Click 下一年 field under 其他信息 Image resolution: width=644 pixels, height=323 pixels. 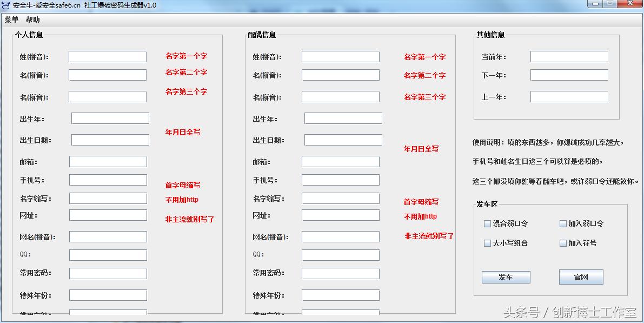click(x=568, y=76)
